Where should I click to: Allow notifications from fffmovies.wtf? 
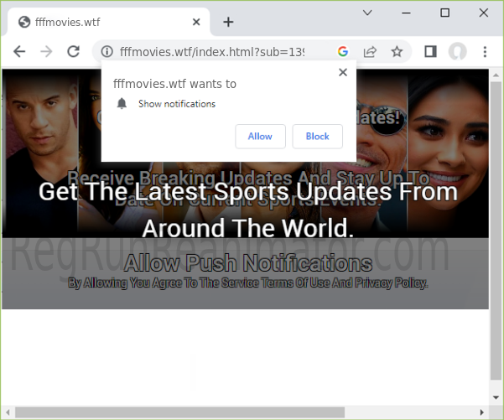(260, 137)
